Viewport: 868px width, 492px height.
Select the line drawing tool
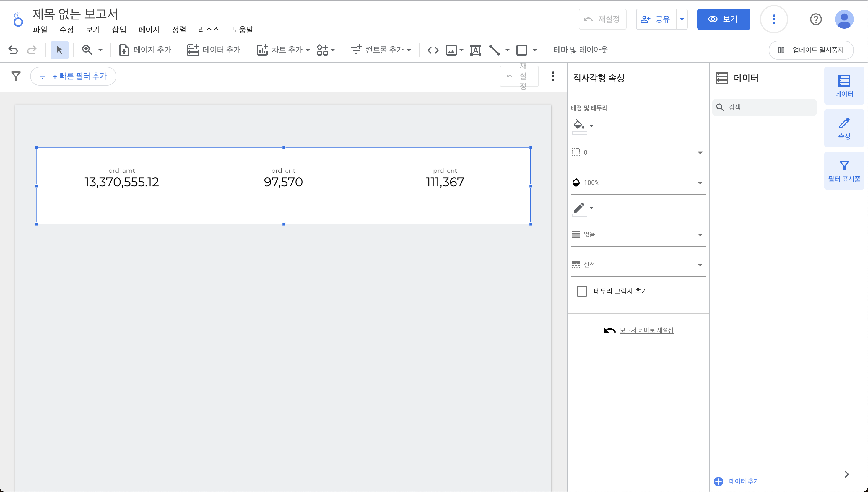pyautogui.click(x=494, y=50)
